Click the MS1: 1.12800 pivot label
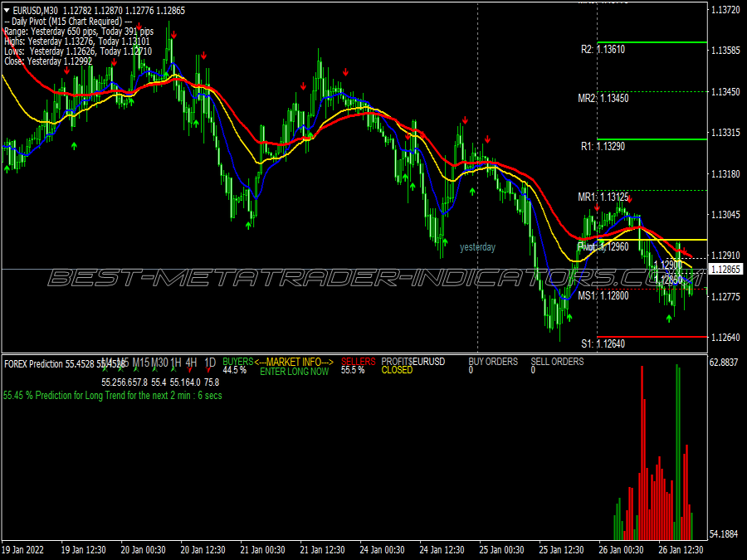This screenshot has width=747, height=560. pos(603,296)
